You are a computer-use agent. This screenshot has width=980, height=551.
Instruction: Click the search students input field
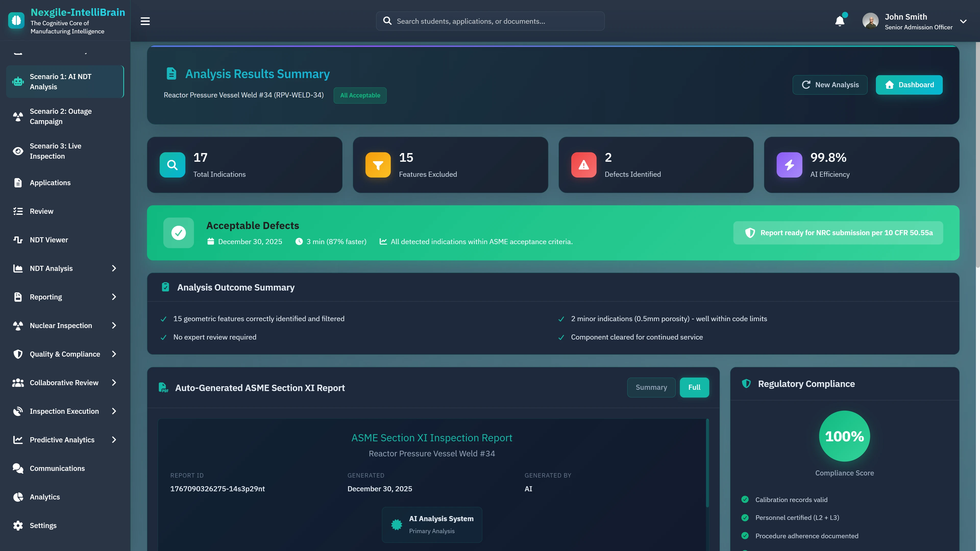click(495, 21)
